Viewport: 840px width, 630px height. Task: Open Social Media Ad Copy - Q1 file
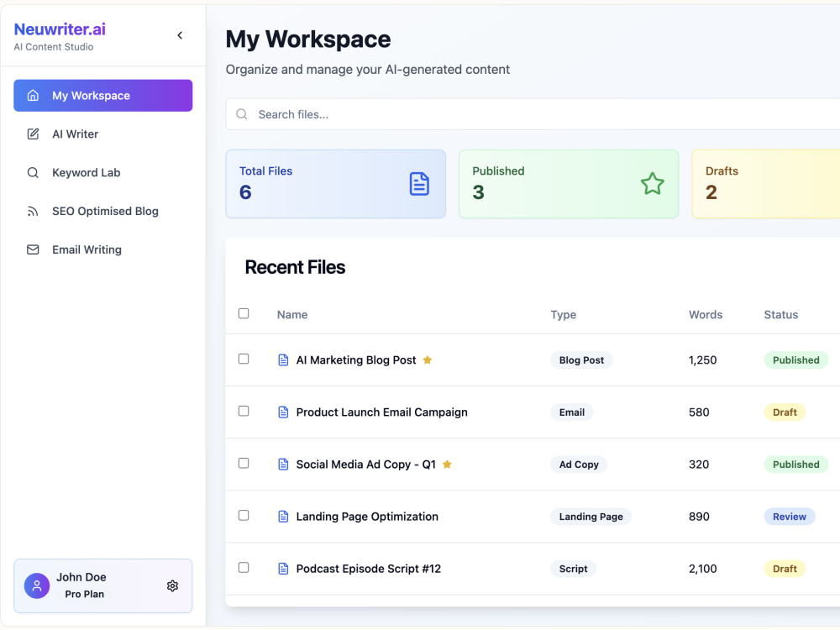click(366, 465)
